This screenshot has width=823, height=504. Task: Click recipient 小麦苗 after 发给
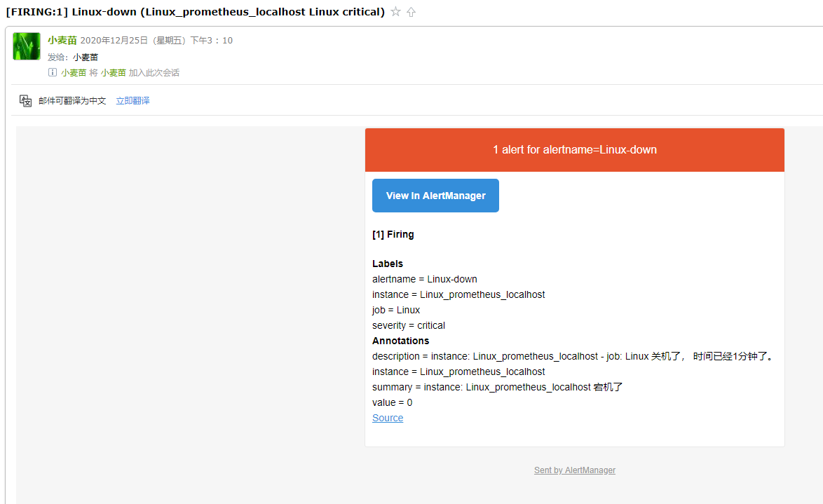(x=86, y=57)
